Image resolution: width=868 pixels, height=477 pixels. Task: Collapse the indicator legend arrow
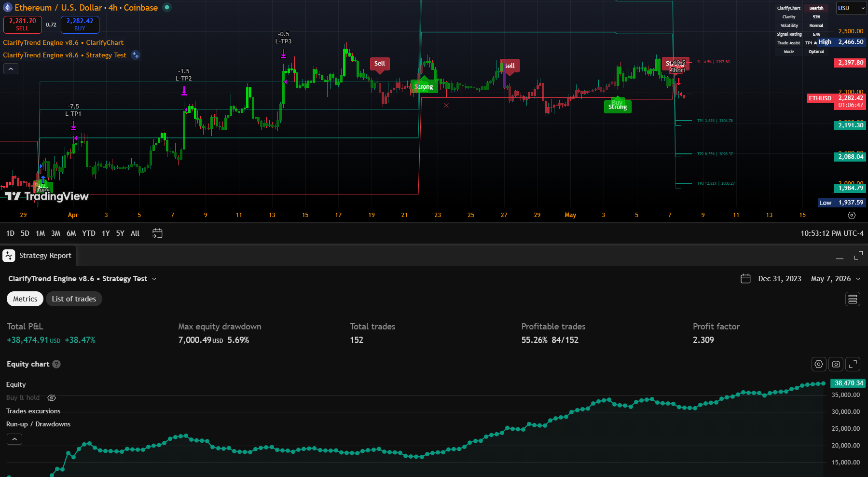pos(11,69)
